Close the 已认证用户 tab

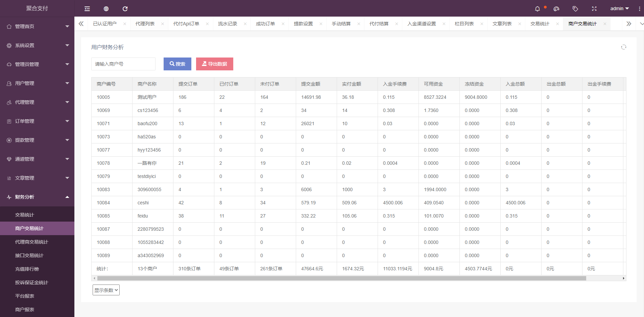pyautogui.click(x=125, y=24)
